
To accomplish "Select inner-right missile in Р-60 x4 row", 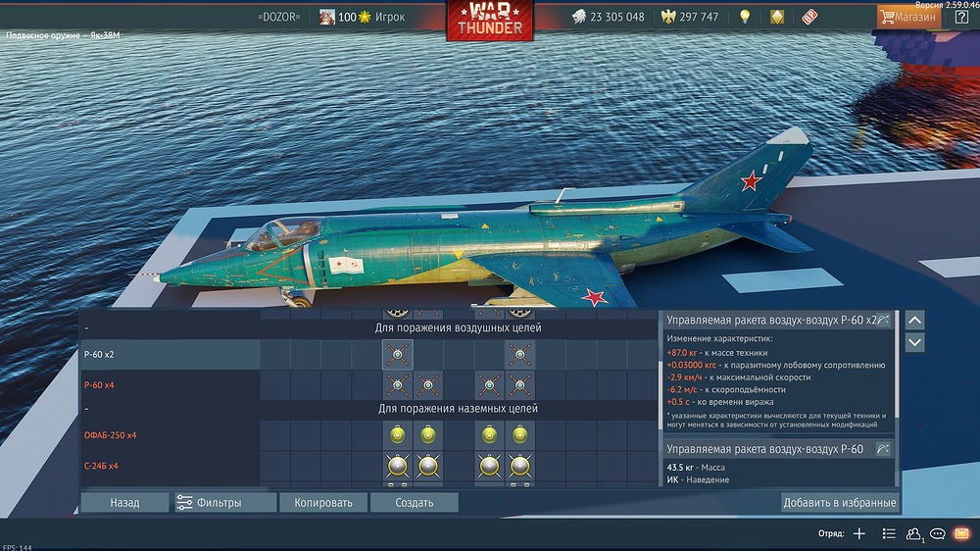I will pos(489,385).
